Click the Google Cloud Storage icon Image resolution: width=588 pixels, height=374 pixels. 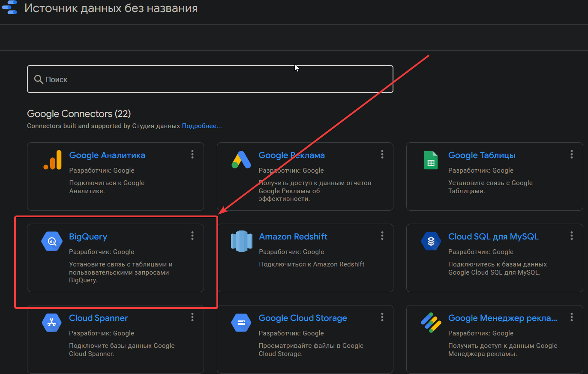click(x=241, y=323)
